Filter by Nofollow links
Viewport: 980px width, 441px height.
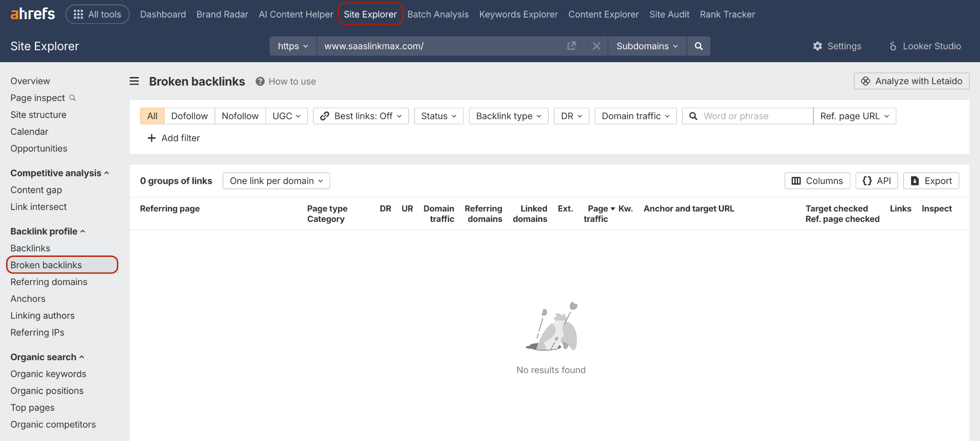pos(240,116)
